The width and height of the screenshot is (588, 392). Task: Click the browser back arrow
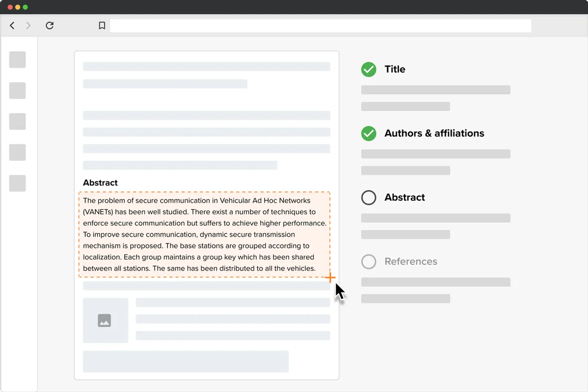pyautogui.click(x=12, y=25)
